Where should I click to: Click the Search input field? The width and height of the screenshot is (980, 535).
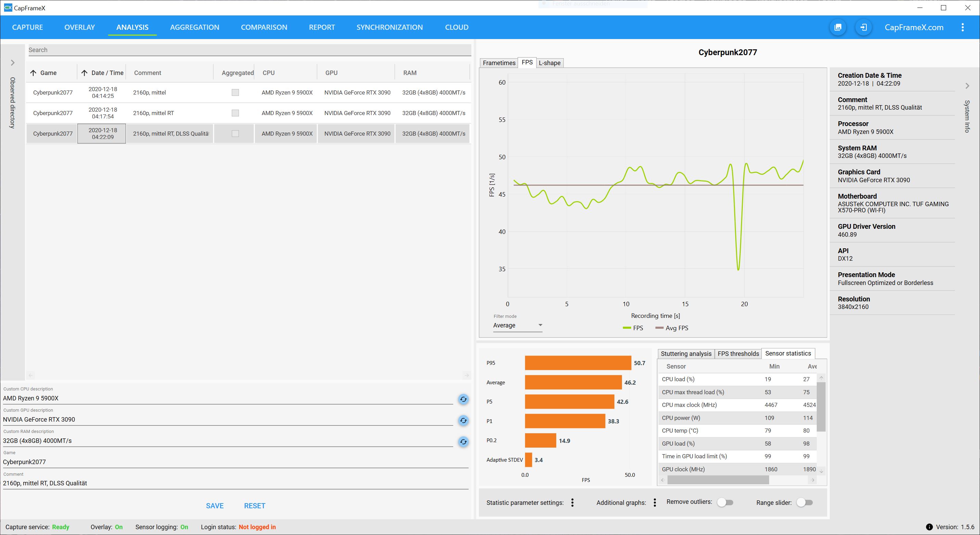click(250, 50)
